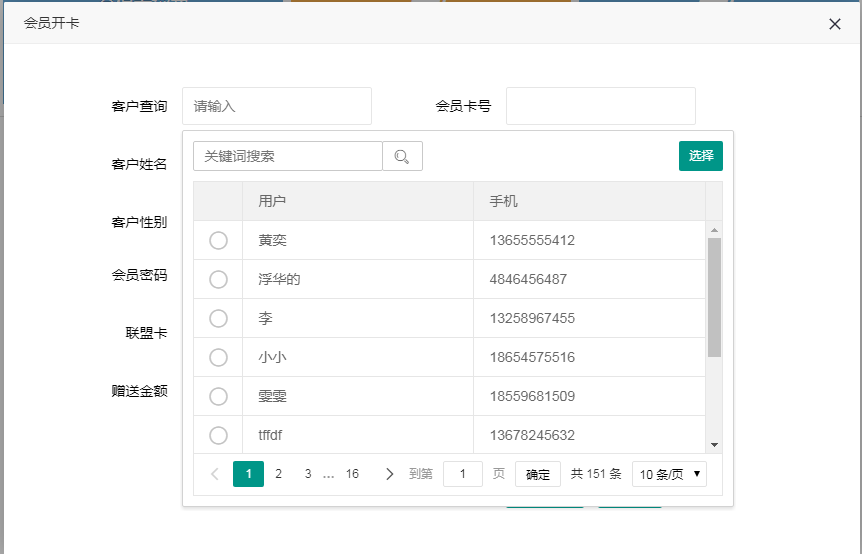Click the magnifier search icon button

pos(402,156)
